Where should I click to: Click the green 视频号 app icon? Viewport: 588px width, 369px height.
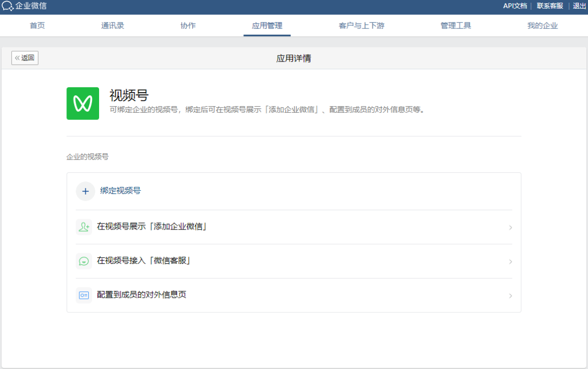pos(83,102)
